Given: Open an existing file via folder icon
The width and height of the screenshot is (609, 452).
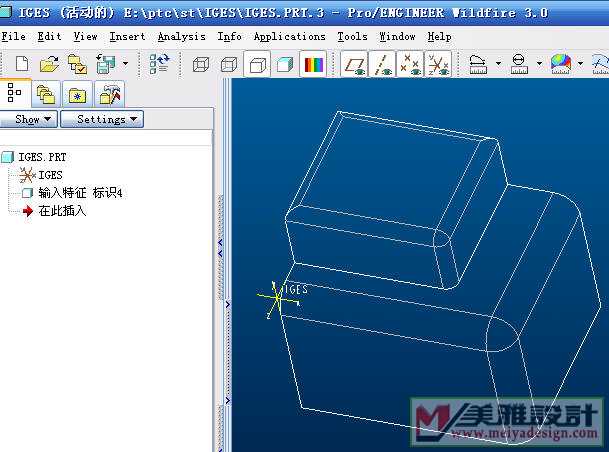Looking at the screenshot, I should (x=49, y=64).
